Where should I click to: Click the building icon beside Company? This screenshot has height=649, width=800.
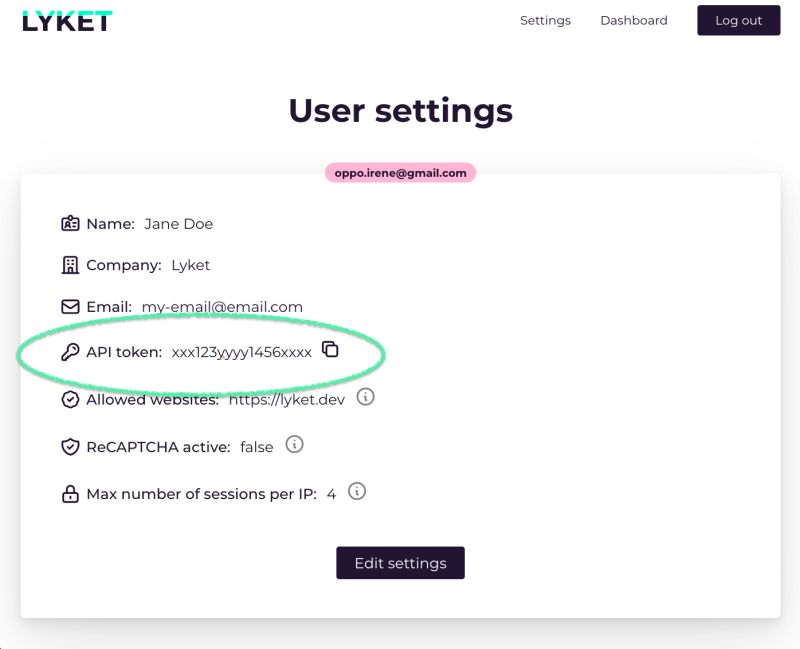tap(70, 265)
